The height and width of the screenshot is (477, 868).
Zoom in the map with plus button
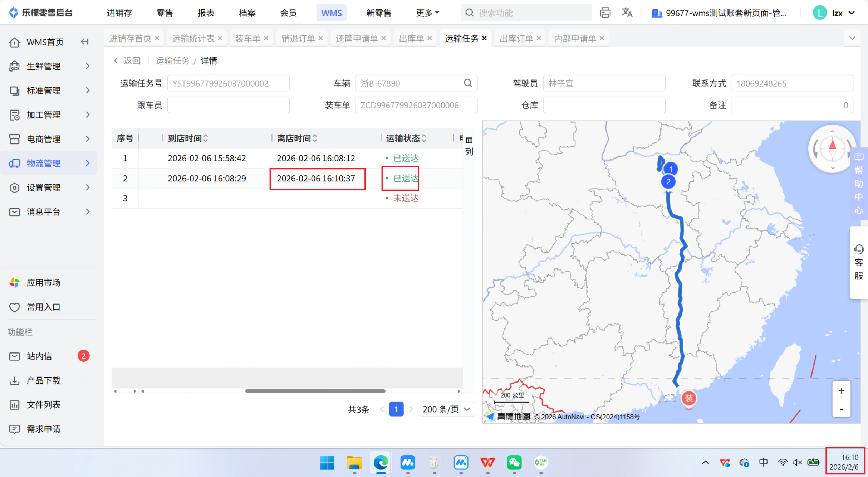pos(841,391)
